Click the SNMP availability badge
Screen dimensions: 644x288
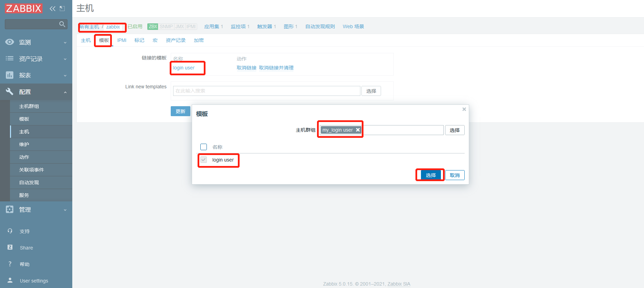pyautogui.click(x=166, y=26)
